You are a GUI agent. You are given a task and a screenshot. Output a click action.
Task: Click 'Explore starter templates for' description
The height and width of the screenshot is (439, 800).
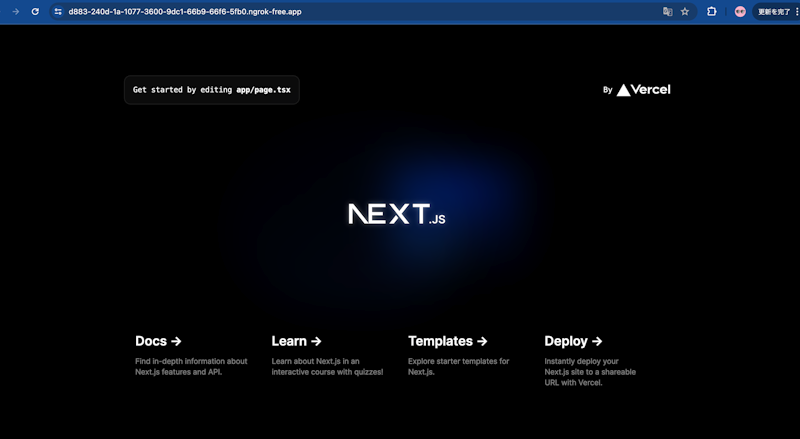pos(459,361)
